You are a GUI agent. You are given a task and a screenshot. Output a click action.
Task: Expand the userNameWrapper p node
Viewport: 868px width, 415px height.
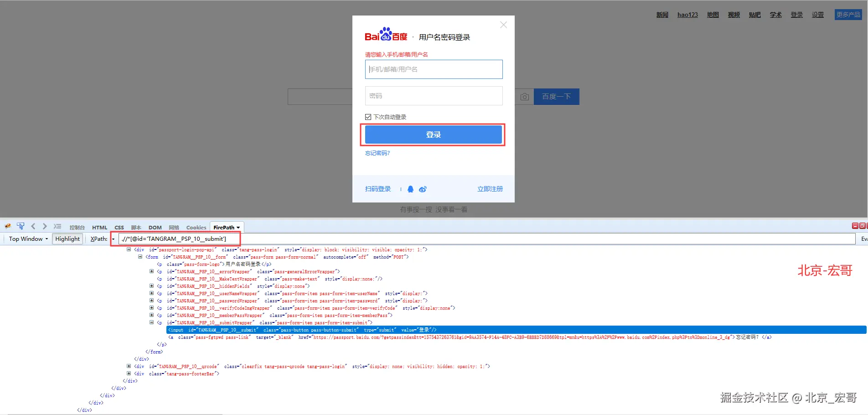[x=151, y=293]
